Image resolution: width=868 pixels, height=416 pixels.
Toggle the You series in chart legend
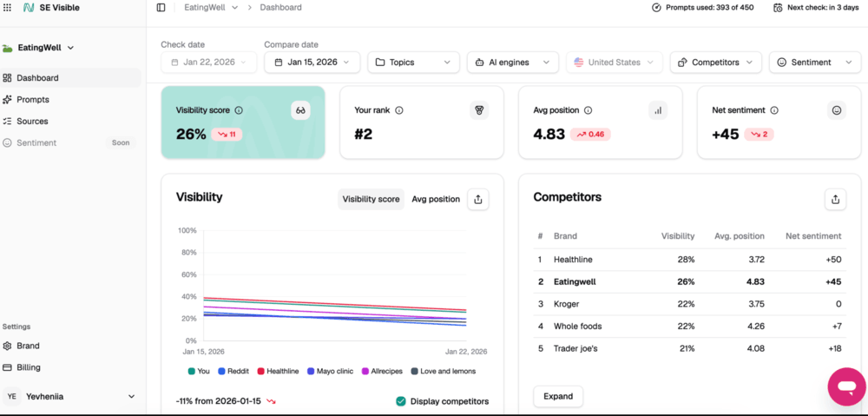coord(199,371)
